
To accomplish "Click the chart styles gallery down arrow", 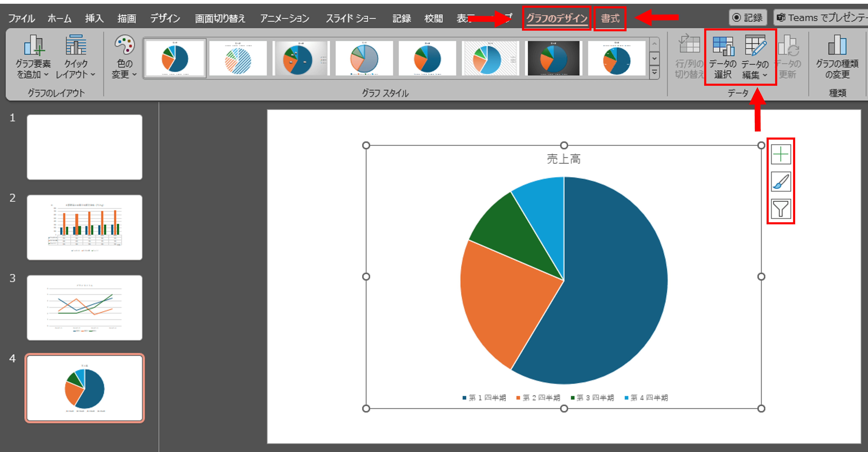I will click(x=654, y=58).
